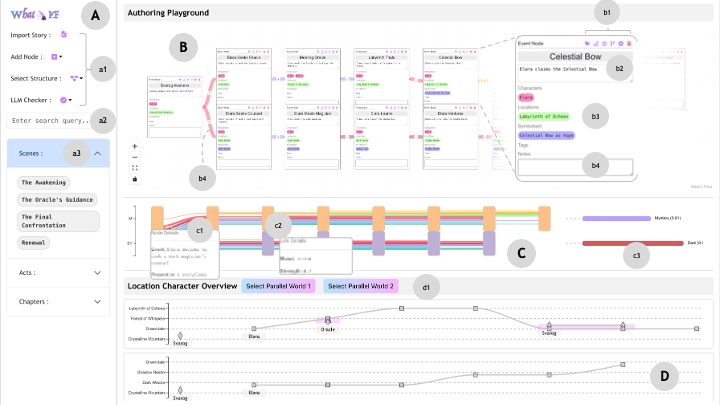The width and height of the screenshot is (720, 405).
Task: Delete the Celestial Bow node with trash icon
Action: tap(629, 44)
